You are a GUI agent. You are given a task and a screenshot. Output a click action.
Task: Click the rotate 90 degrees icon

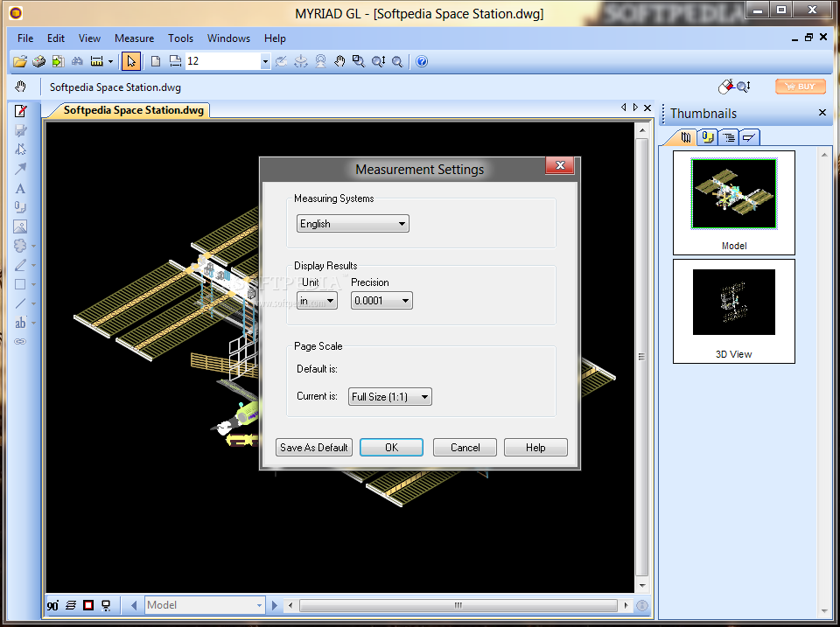tap(52, 606)
